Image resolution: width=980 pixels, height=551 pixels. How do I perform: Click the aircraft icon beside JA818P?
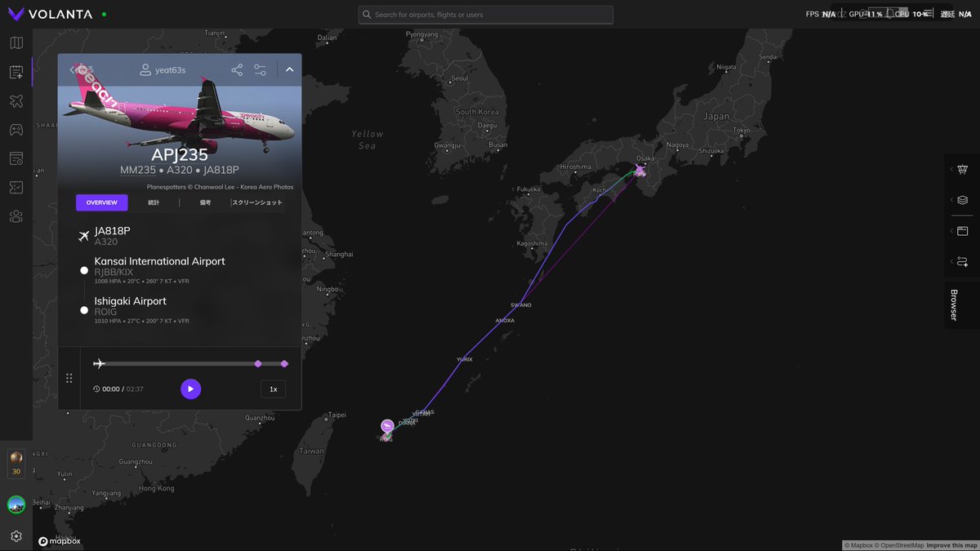(x=83, y=237)
